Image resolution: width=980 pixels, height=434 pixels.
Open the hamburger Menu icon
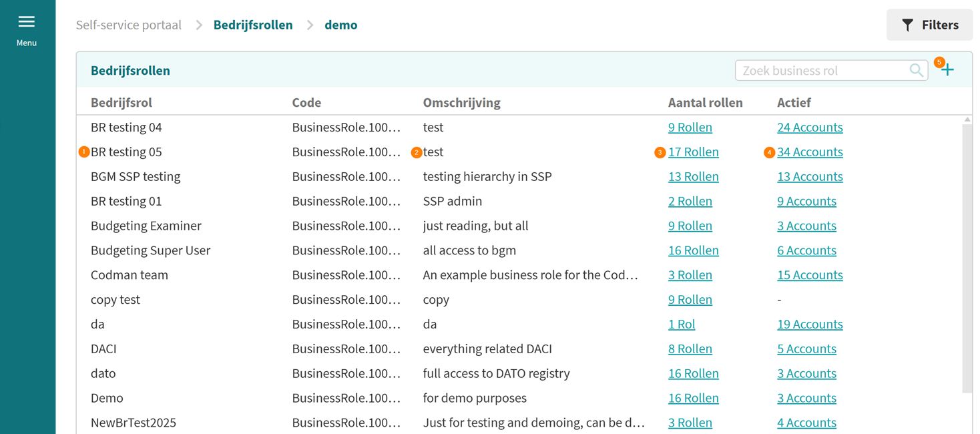[27, 22]
